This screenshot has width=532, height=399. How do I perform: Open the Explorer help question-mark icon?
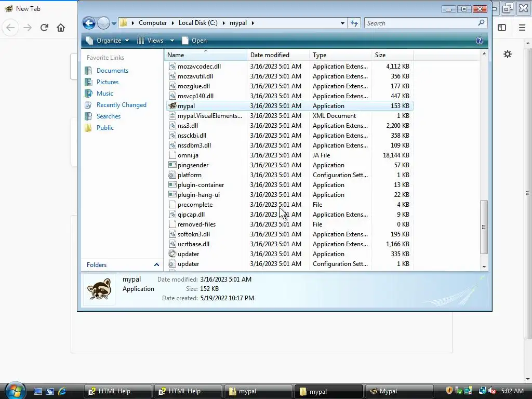pyautogui.click(x=479, y=41)
